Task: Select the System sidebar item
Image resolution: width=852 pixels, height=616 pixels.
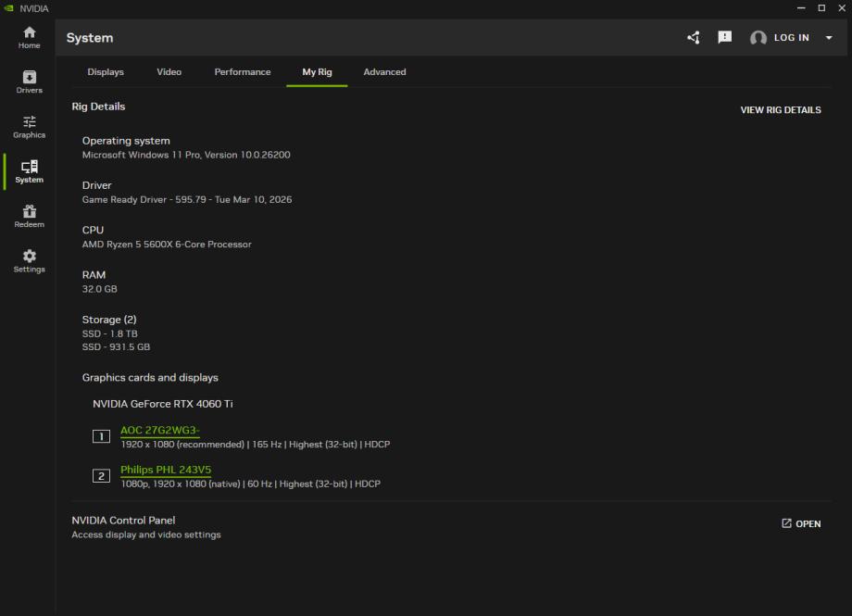Action: [29, 171]
